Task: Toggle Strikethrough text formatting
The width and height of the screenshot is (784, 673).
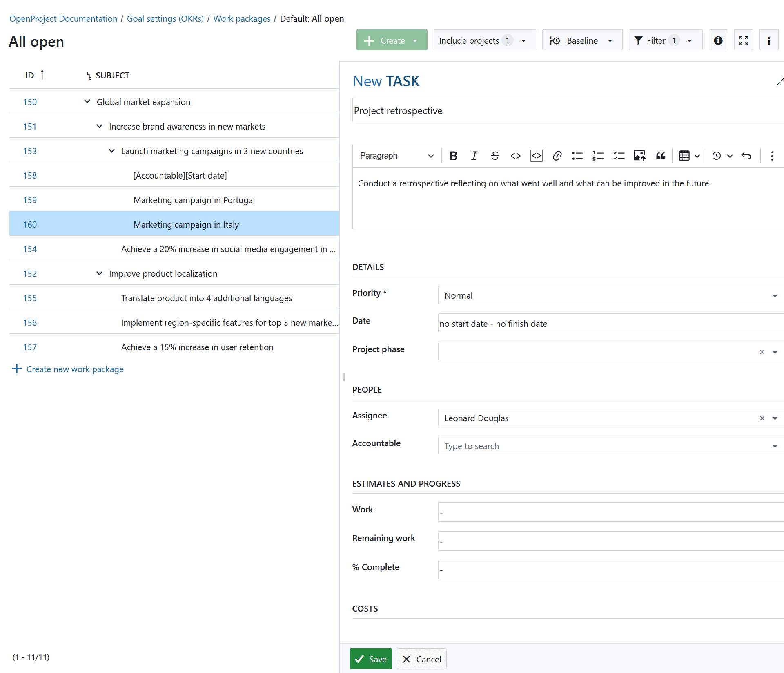Action: pos(495,156)
